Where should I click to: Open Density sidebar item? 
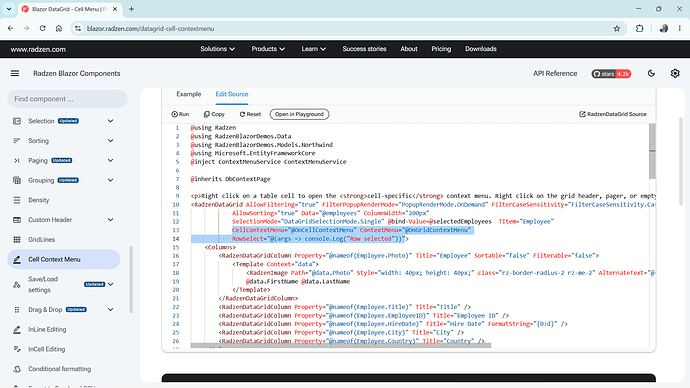click(64, 200)
